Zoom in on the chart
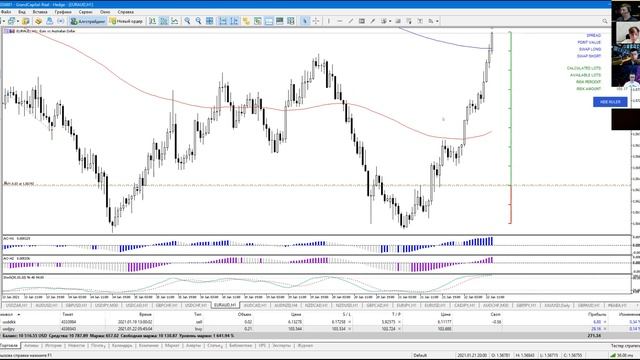The height and width of the screenshot is (360, 640). point(187,21)
